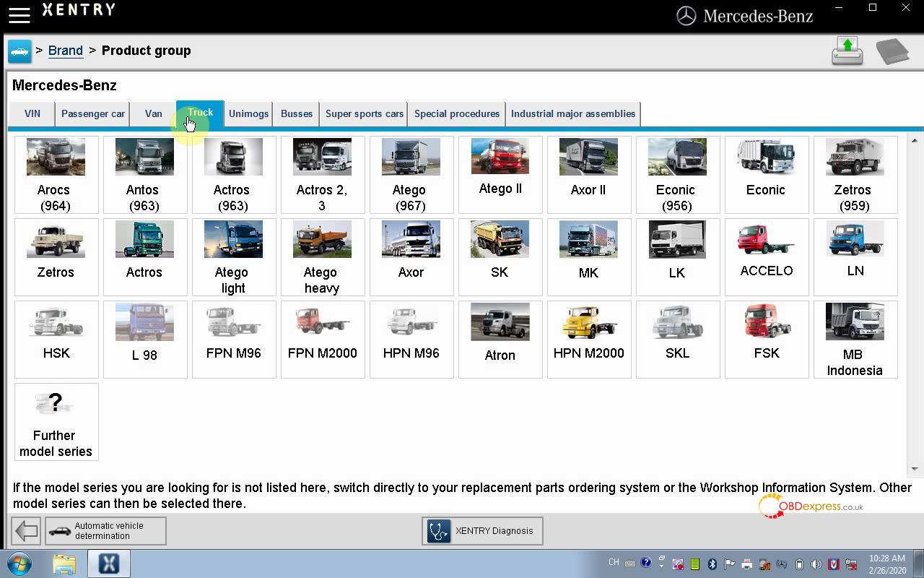Open the volume tray icon
The height and width of the screenshot is (578, 924).
coord(816,564)
